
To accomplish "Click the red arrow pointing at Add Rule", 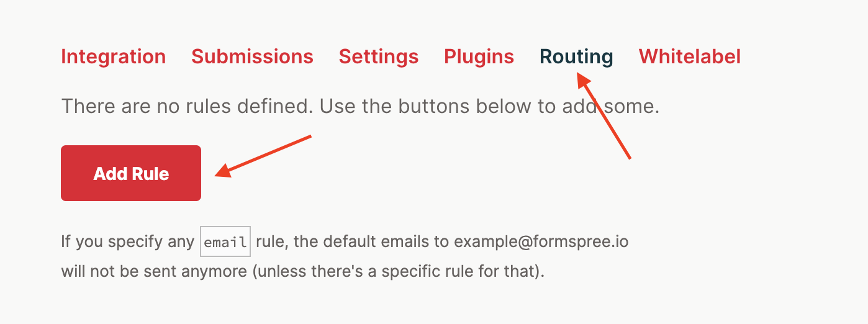I will click(263, 156).
